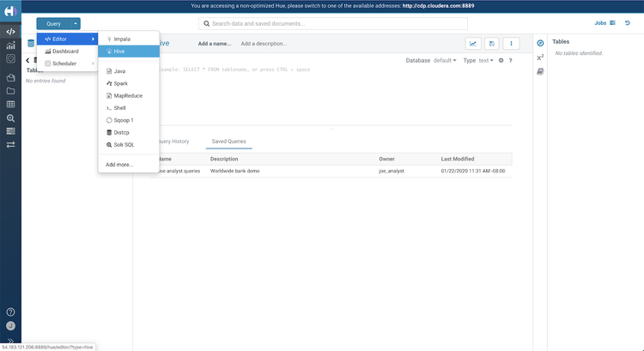Viewport: 644px width, 351px height.
Task: Click the chart visualization icon in editor toolbar
Action: click(473, 44)
